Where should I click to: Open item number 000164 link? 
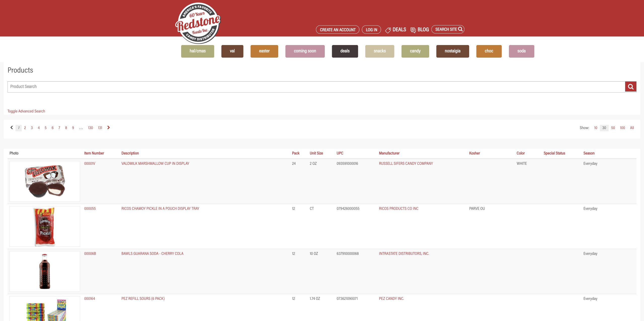coord(90,299)
